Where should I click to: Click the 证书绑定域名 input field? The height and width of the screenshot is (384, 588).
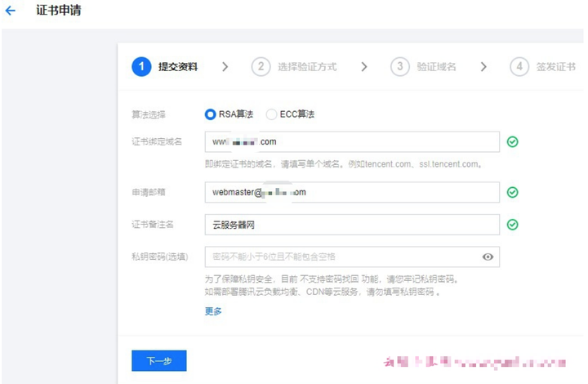click(351, 142)
